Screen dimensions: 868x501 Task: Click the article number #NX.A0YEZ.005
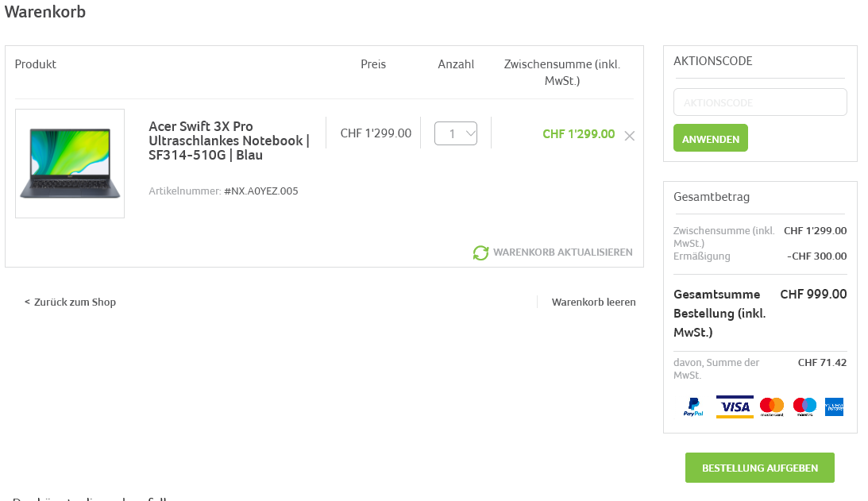click(261, 191)
